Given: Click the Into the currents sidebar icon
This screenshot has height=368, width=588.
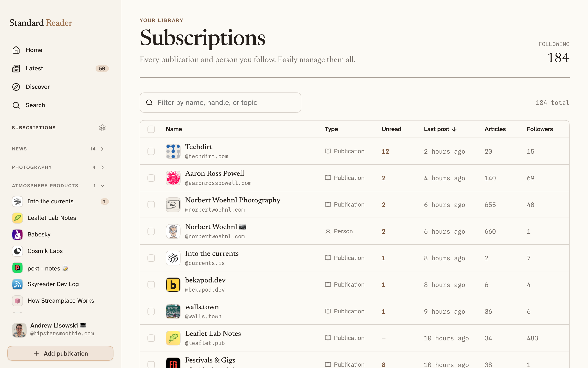Looking at the screenshot, I should pos(17,201).
